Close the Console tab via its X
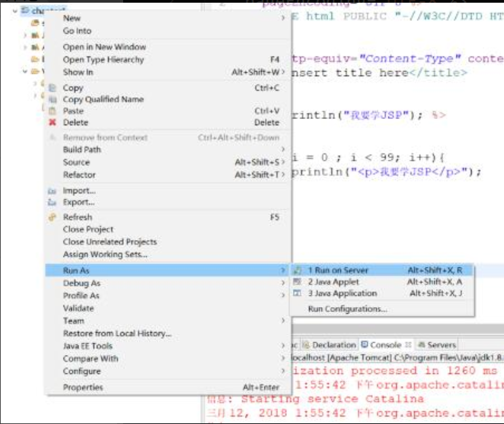The height and width of the screenshot is (424, 504). click(408, 345)
